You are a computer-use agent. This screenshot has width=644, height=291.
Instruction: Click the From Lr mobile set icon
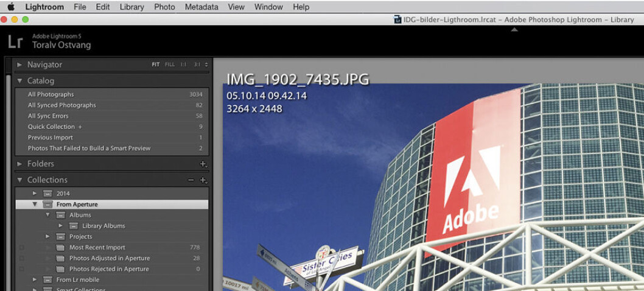click(47, 279)
